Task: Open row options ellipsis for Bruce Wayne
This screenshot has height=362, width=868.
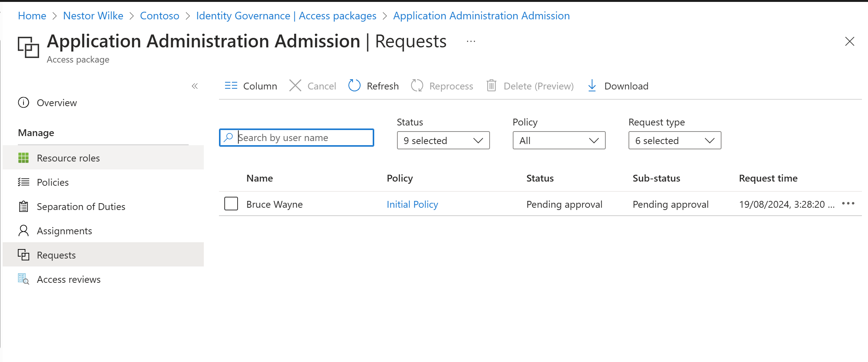Action: click(x=848, y=204)
